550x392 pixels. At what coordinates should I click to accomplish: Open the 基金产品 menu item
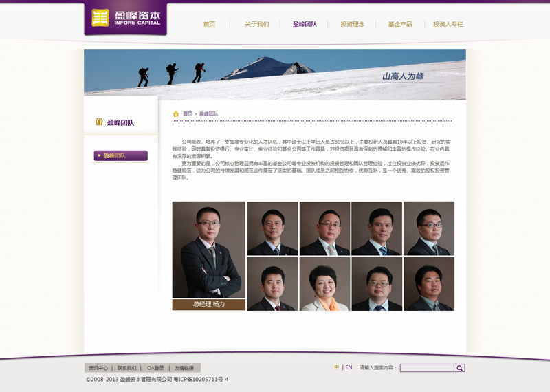point(400,24)
